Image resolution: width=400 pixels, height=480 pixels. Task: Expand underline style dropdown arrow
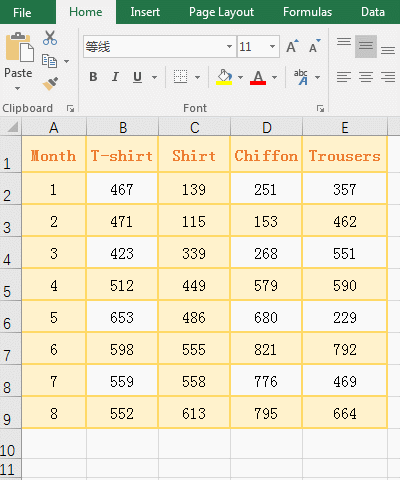(154, 77)
